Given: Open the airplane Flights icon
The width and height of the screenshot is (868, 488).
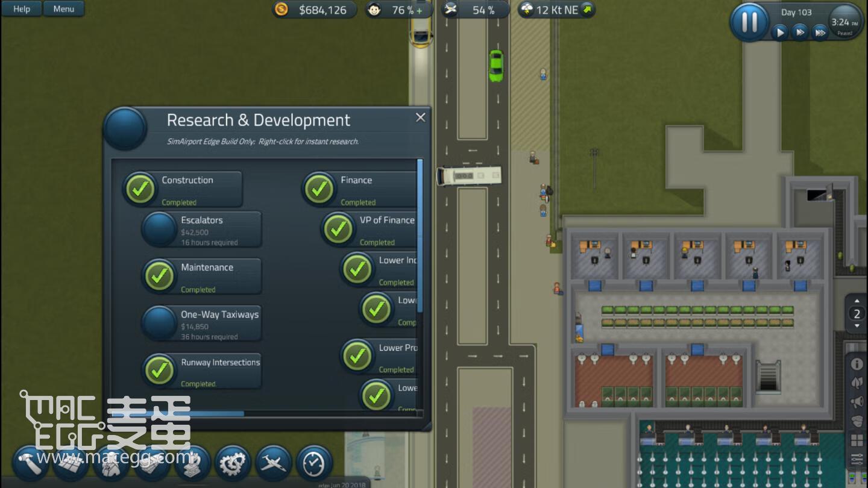Looking at the screenshot, I should [273, 463].
